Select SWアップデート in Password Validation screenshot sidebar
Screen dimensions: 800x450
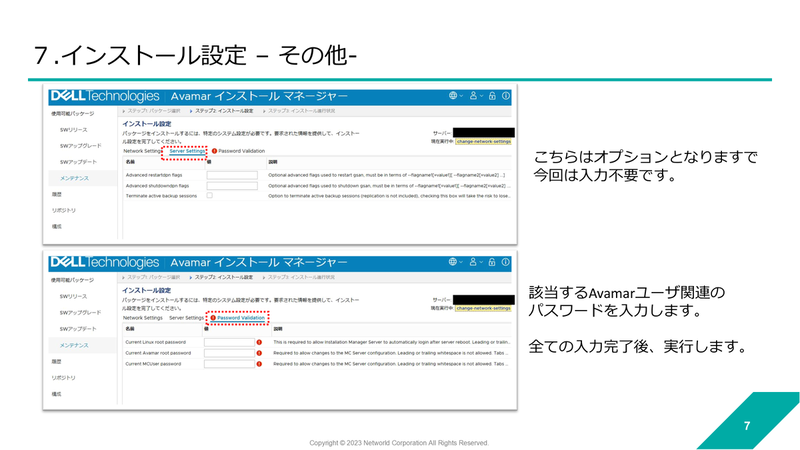pos(78,329)
